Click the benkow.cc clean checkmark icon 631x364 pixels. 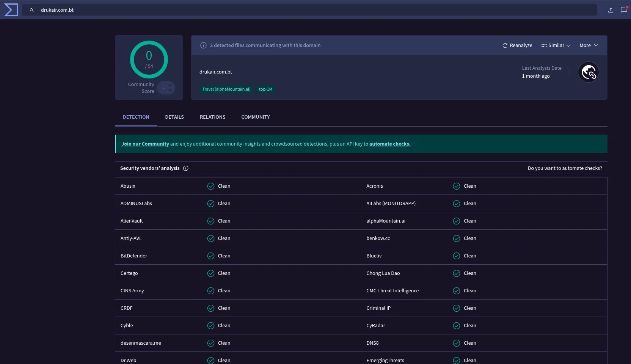457,238
